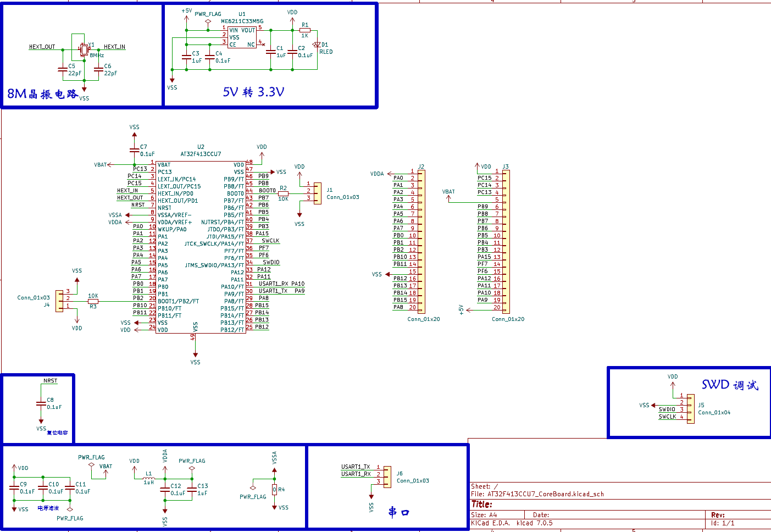
Task: Select the '电源滤波' annotation text
Action: coord(48,508)
